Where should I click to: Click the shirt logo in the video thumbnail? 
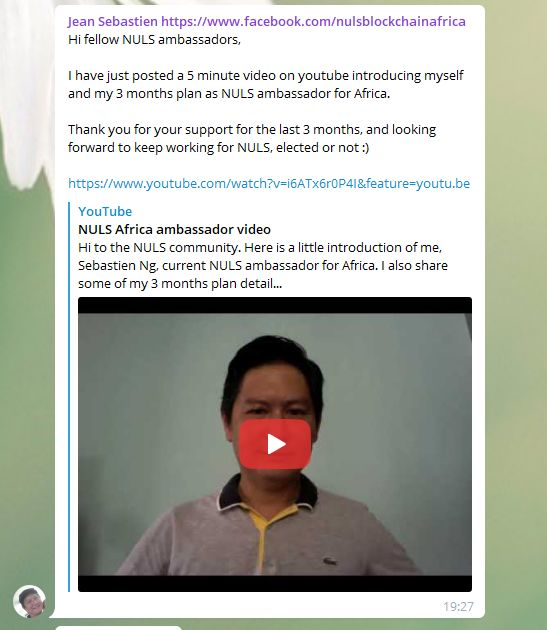[x=329, y=560]
